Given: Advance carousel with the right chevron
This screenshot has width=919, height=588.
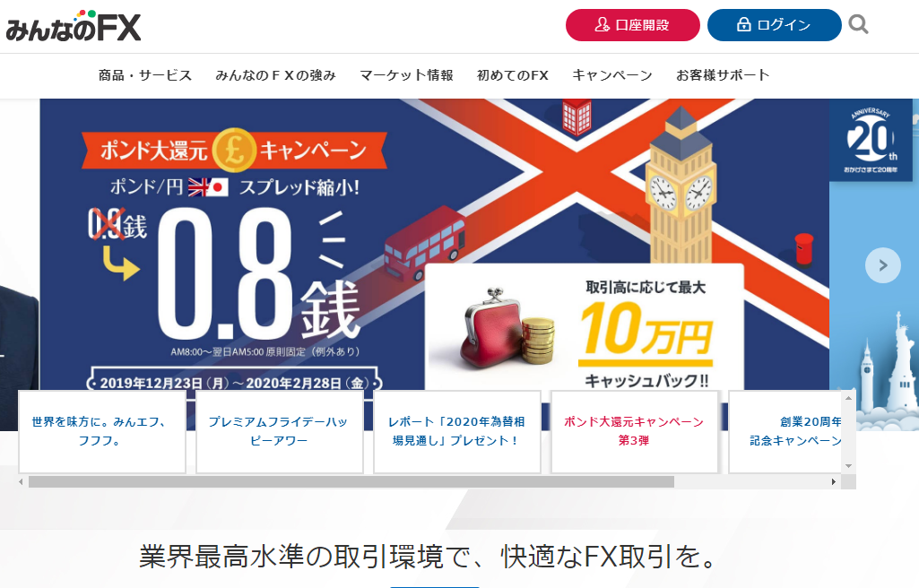Looking at the screenshot, I should (882, 265).
